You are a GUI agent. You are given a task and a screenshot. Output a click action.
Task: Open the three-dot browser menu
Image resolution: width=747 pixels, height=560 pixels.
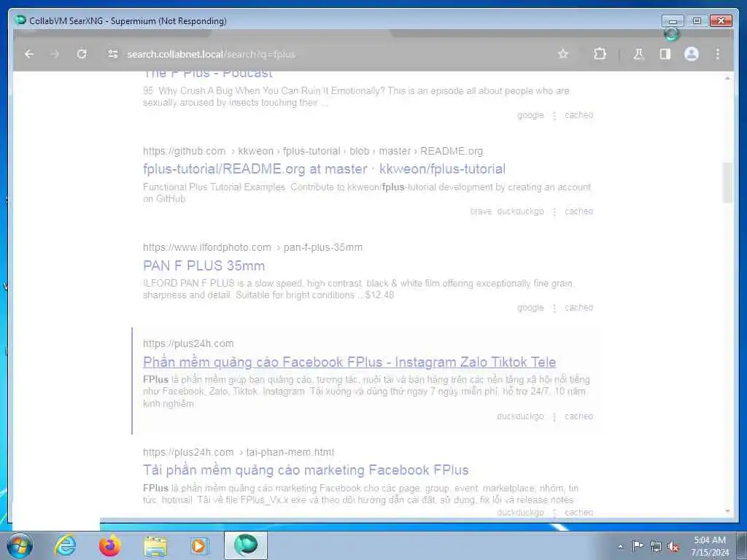click(x=718, y=54)
